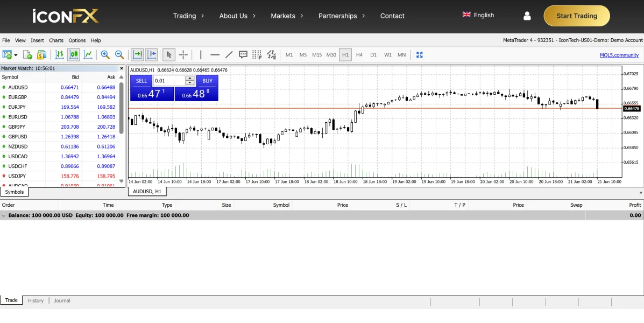644x323 pixels.
Task: Open the MQL5.community link
Action: [619, 55]
